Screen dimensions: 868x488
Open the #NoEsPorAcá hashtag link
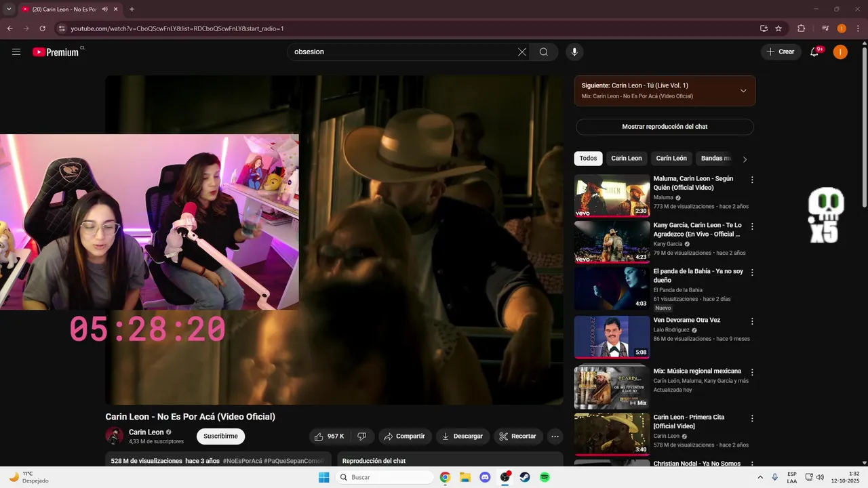242,461
